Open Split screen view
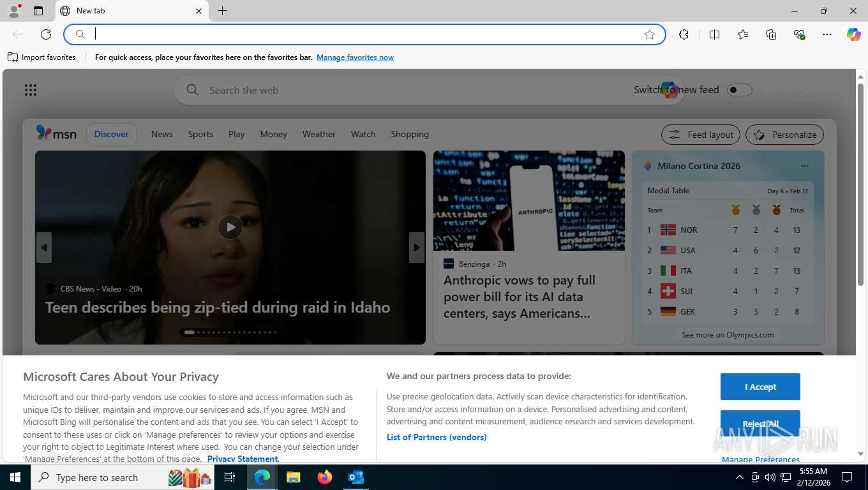 click(714, 34)
